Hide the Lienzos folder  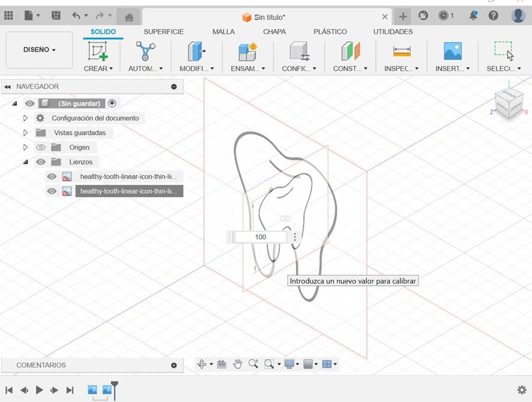(41, 162)
